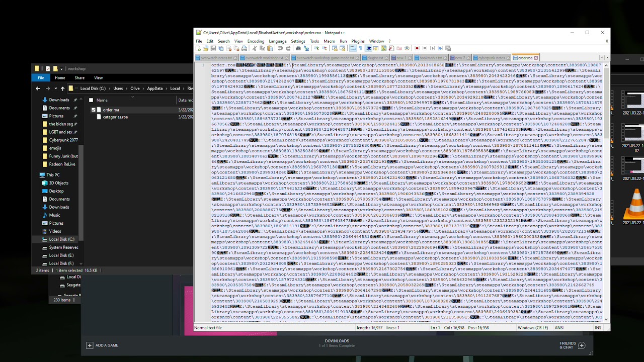Toggle word wrap in Notepad++ toolbar
Viewport: 644px width, 362px height.
pyautogui.click(x=352, y=48)
